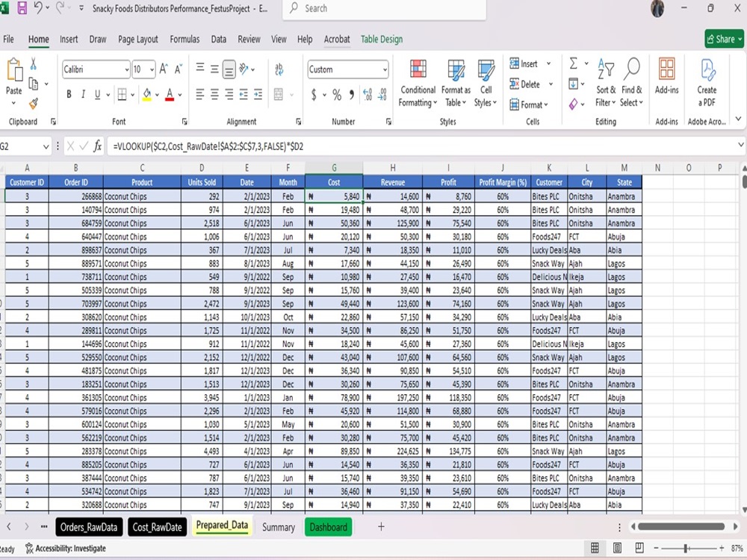Toggle Center horizontal alignment
Screen dimensions: 747x560
(215, 94)
